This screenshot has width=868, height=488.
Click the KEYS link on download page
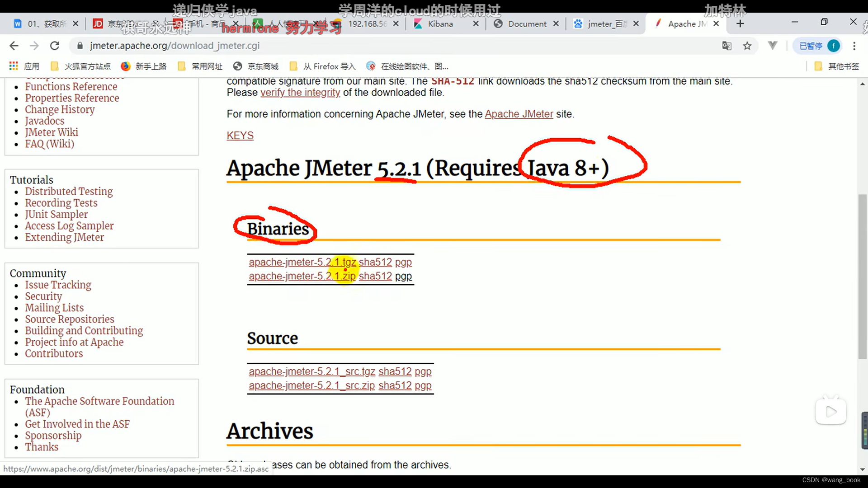click(x=240, y=136)
